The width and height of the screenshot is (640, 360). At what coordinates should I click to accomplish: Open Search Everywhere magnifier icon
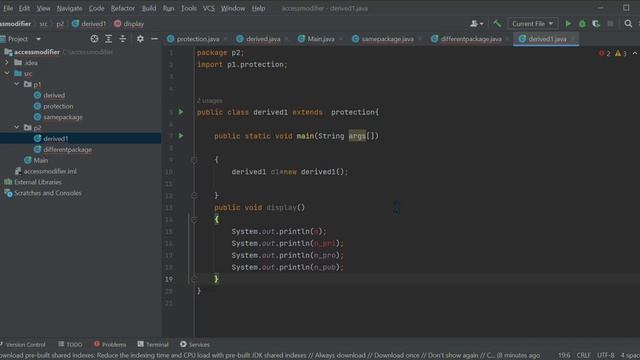(628, 24)
